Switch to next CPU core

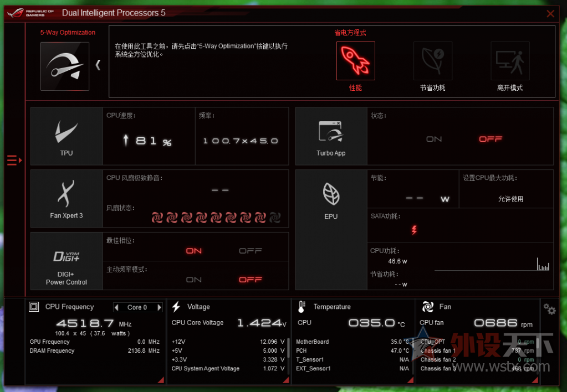pos(159,307)
